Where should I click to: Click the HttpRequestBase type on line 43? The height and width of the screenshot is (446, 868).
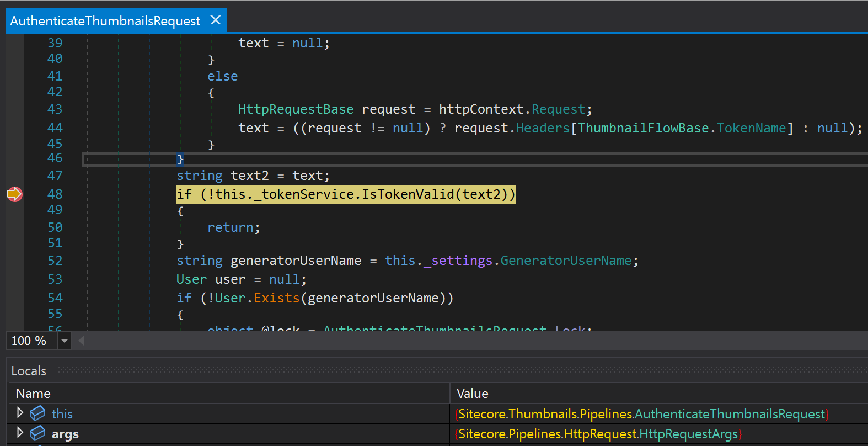(x=296, y=109)
